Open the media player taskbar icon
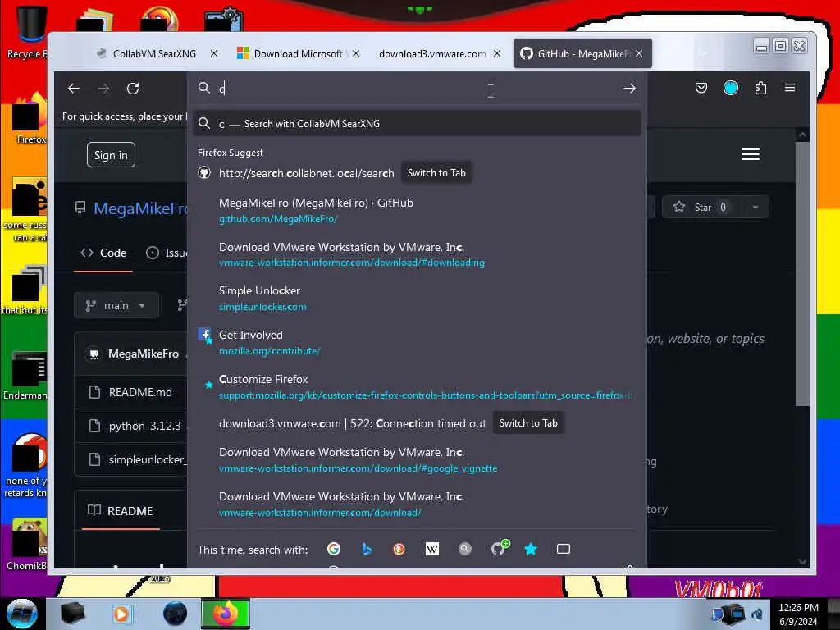The height and width of the screenshot is (630, 840). pyautogui.click(x=121, y=614)
